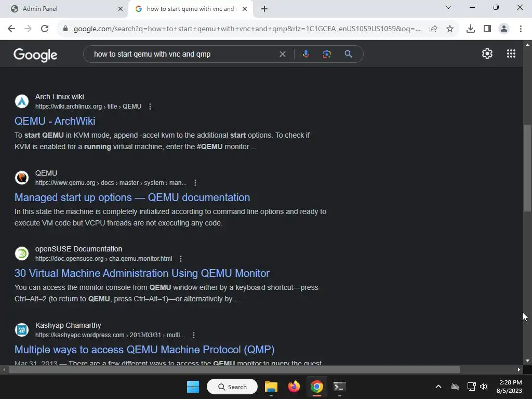
Task: Open the OneDrive cloud tray icon
Action: (455, 387)
